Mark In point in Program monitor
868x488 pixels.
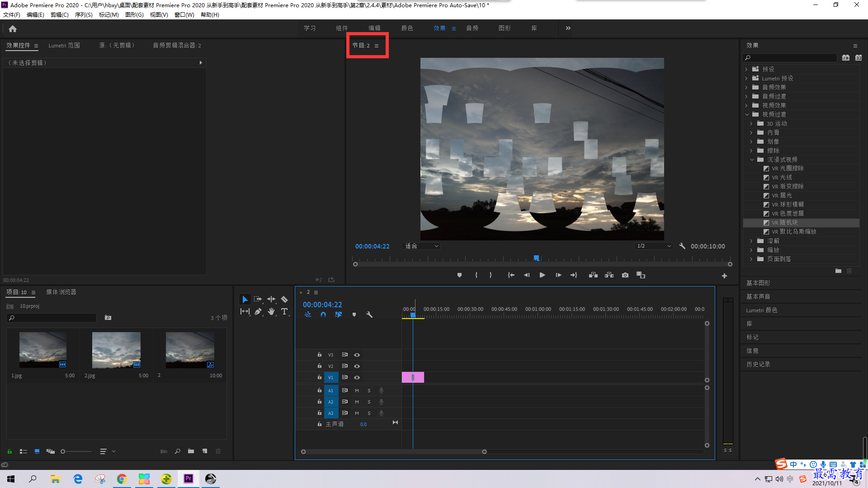click(476, 275)
